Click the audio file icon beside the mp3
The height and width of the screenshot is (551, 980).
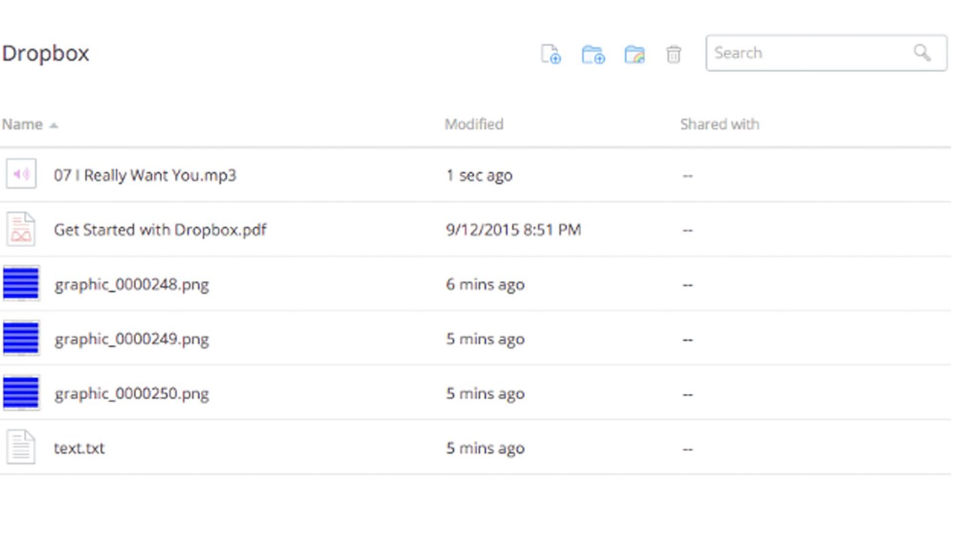[x=21, y=174]
